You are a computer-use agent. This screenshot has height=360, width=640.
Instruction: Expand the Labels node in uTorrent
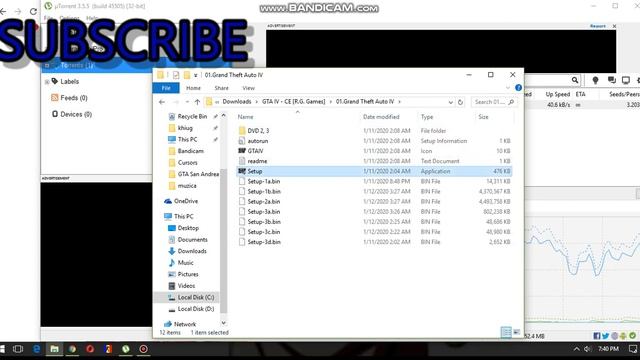click(x=47, y=82)
